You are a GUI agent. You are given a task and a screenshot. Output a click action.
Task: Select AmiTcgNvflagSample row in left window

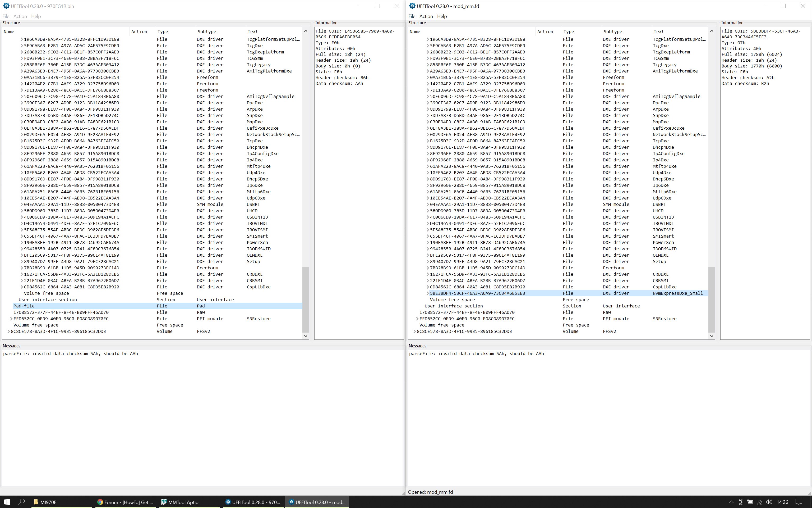[162, 96]
